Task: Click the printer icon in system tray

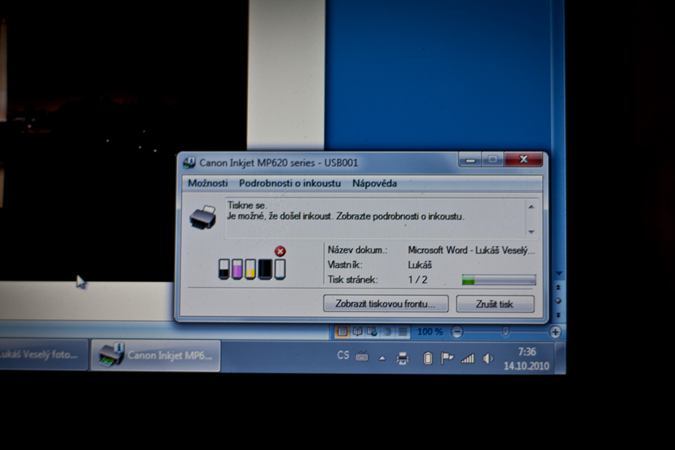Action: coord(403,358)
